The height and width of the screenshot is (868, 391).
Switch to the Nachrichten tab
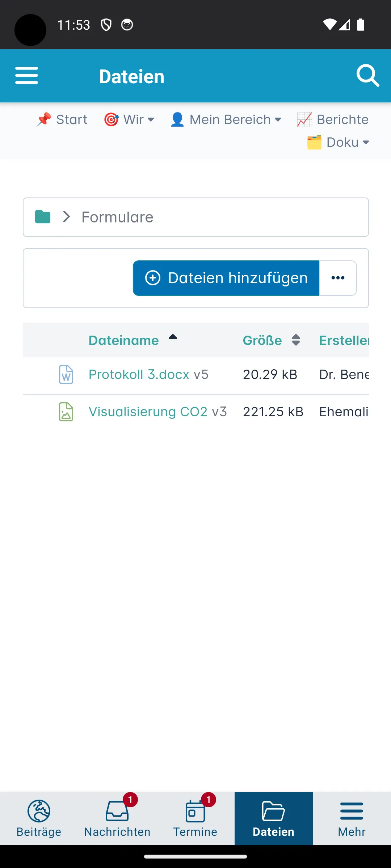[117, 818]
